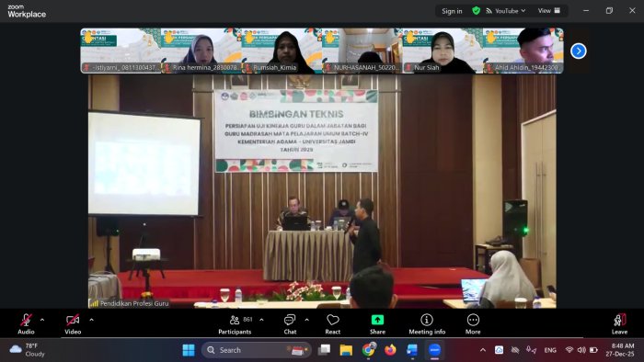
Task: Turn on camera with Video button
Action: pyautogui.click(x=73, y=324)
